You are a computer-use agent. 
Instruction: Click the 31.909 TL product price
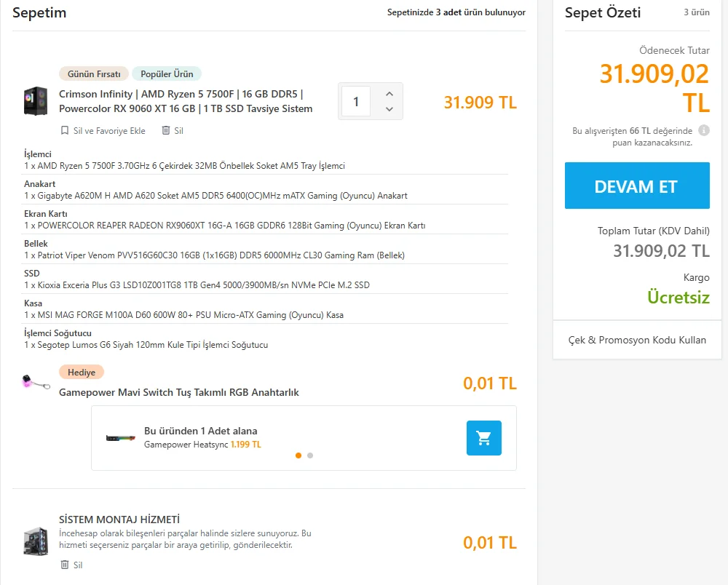click(480, 103)
